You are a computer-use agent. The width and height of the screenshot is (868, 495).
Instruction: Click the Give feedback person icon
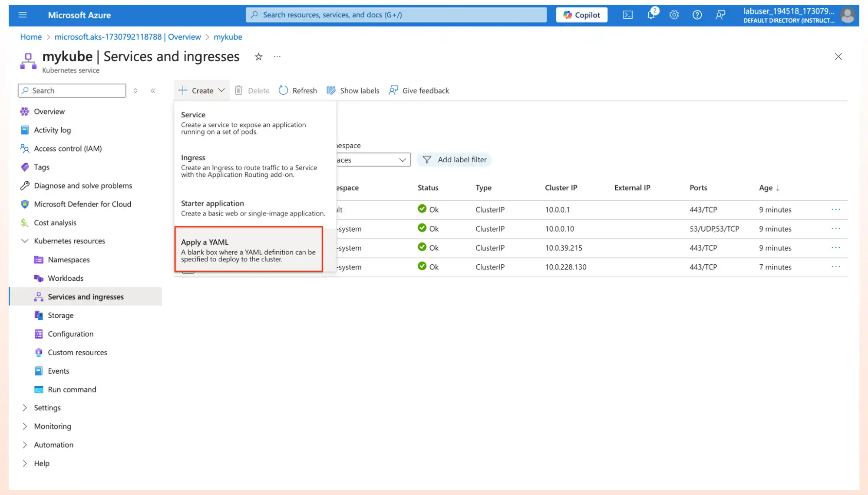pyautogui.click(x=393, y=90)
